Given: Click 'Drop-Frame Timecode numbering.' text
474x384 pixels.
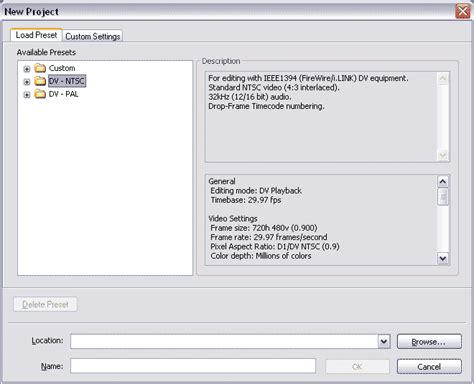Looking at the screenshot, I should 266,106.
